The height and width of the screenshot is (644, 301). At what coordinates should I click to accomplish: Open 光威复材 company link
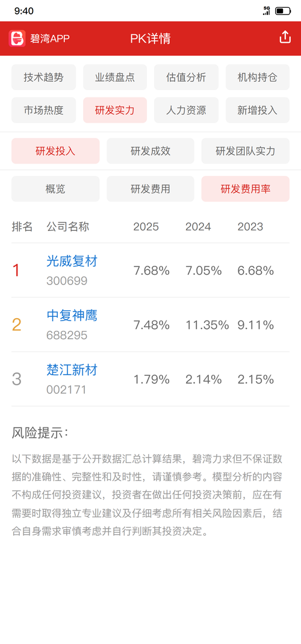(72, 261)
